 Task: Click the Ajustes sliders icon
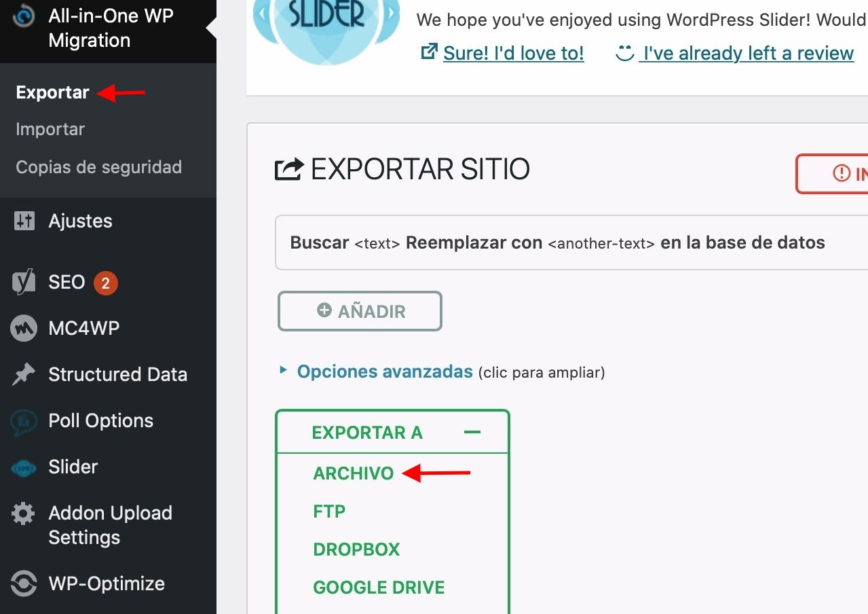coord(24,221)
